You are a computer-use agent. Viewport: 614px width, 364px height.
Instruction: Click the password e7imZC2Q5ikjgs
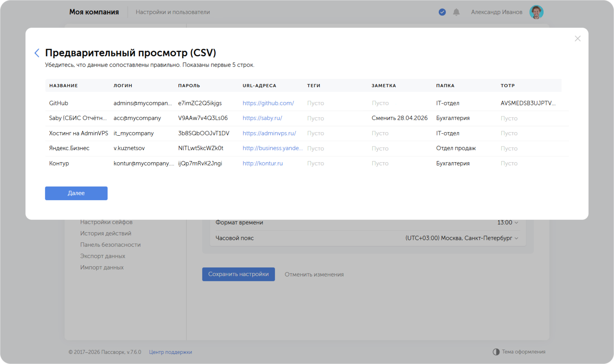click(200, 103)
